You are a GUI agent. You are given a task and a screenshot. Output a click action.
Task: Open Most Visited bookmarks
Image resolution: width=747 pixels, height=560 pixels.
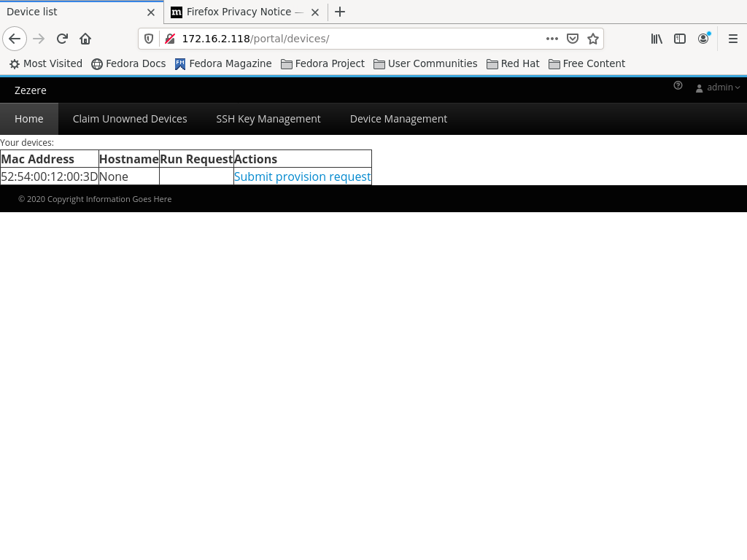(x=46, y=64)
